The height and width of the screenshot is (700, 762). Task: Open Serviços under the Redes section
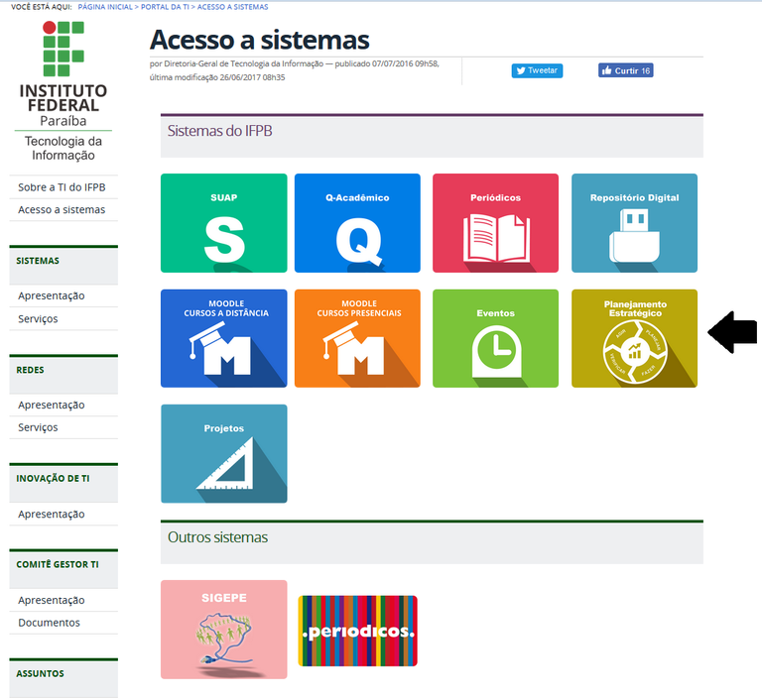(38, 427)
